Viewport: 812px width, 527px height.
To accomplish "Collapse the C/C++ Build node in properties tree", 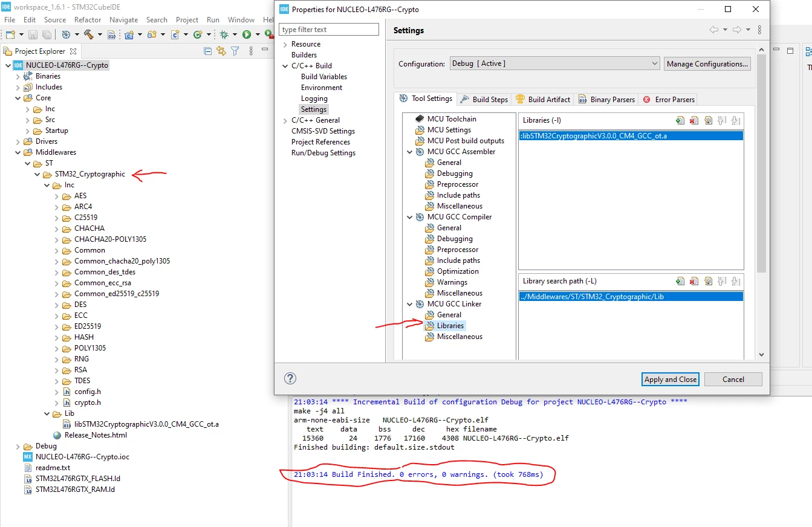I will (285, 66).
